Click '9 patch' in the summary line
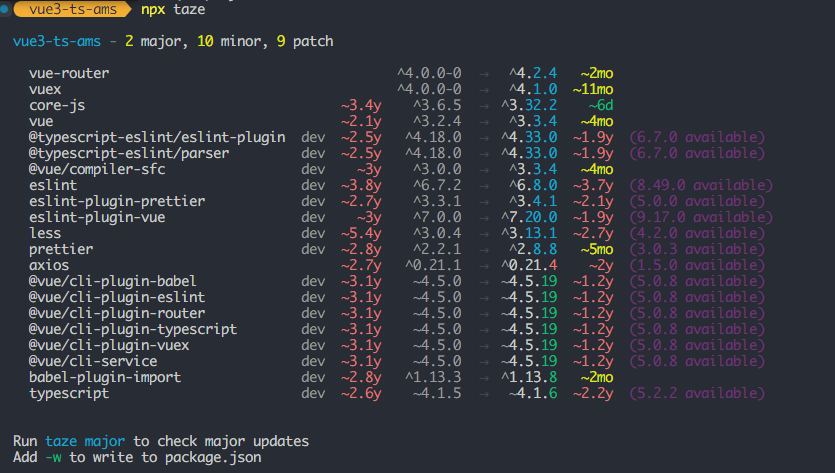 coord(305,41)
